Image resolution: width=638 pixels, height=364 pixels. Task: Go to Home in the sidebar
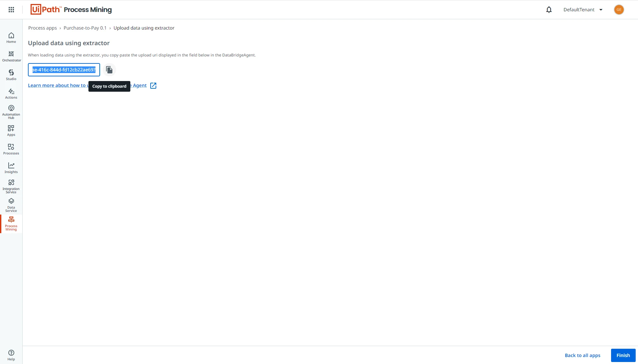click(x=11, y=38)
